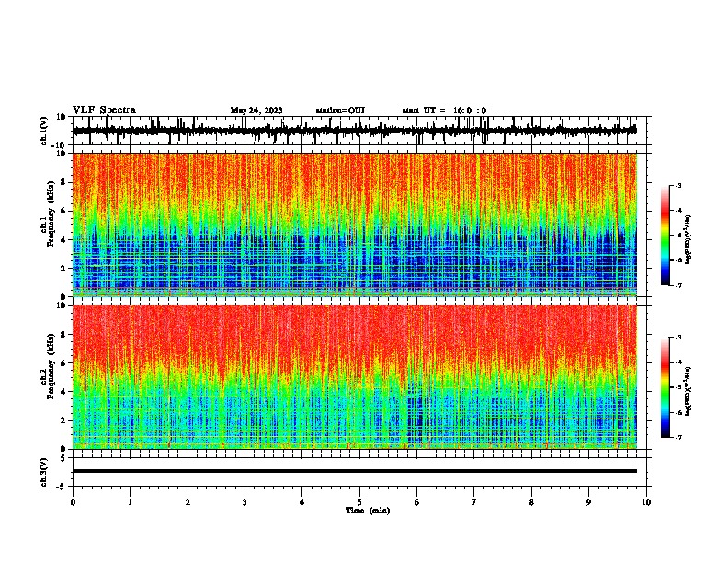This screenshot has height=563, width=728.
Task: Click the flat black ch.3 trace line
Action: pos(355,471)
